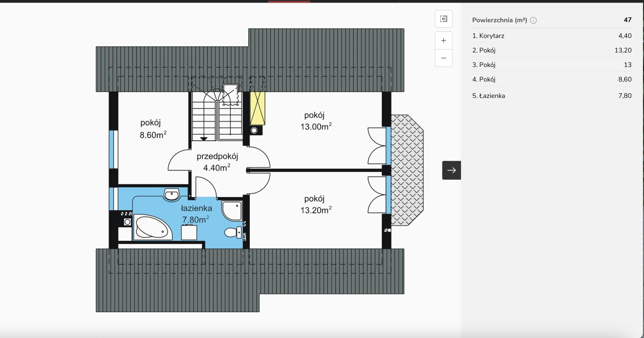Viewport: 644px width, 338px height.
Task: Click the corner bathtub in the łazienka
Action: pyautogui.click(x=152, y=227)
